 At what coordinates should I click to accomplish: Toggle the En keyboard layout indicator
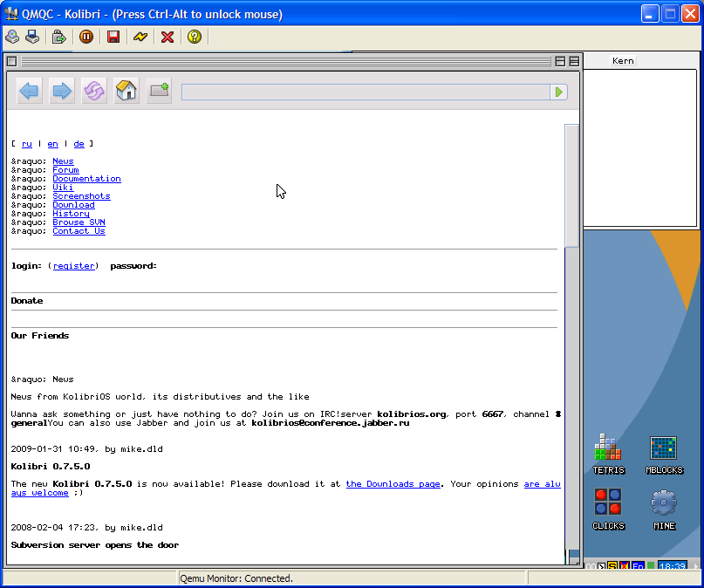638,566
